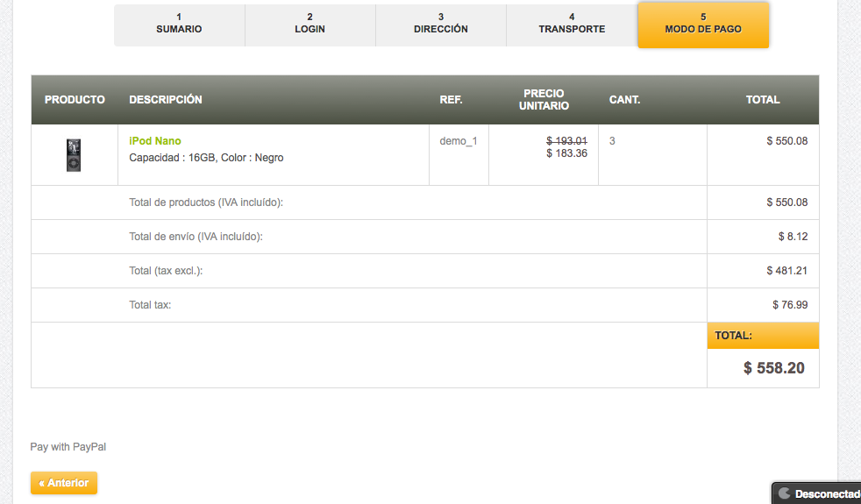Click the Cant. column header
Viewport: 861px width, 504px height.
tap(625, 99)
